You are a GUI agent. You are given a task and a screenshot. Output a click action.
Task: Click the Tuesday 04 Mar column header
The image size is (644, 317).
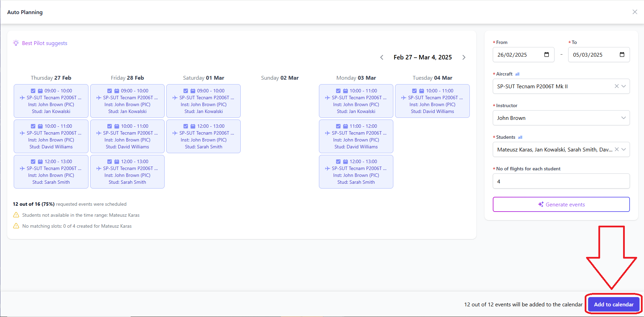point(432,78)
